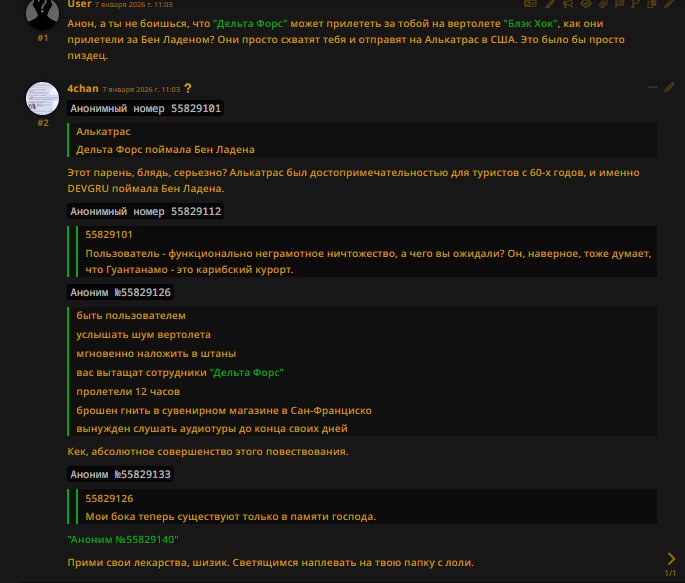Click the checkered flag icon
The image size is (685, 583).
(x=619, y=3)
